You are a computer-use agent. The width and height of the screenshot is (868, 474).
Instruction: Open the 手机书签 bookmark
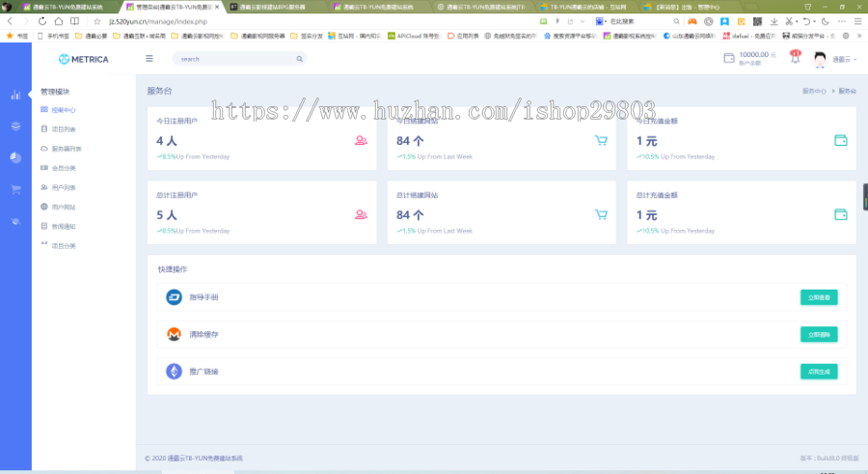[53, 36]
